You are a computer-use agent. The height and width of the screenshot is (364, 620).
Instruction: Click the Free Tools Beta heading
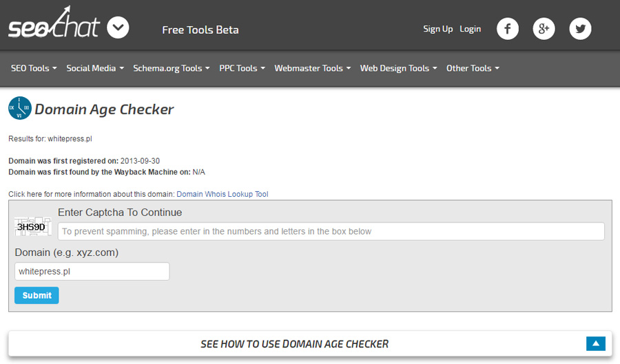[x=200, y=30]
